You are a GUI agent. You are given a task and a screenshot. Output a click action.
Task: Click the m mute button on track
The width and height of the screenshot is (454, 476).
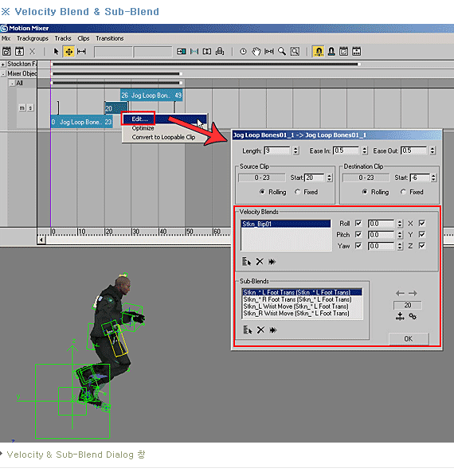point(22,107)
